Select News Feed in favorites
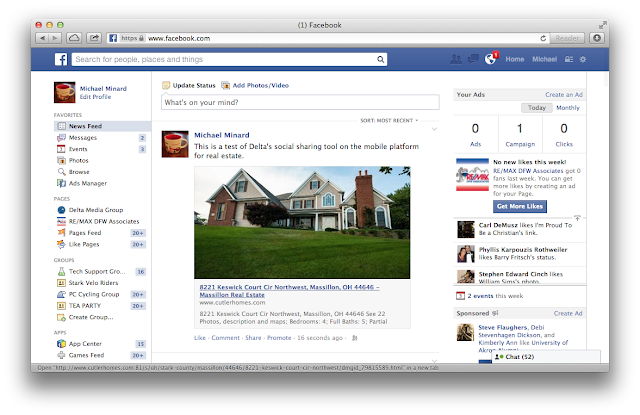640x415 pixels. coord(102,126)
